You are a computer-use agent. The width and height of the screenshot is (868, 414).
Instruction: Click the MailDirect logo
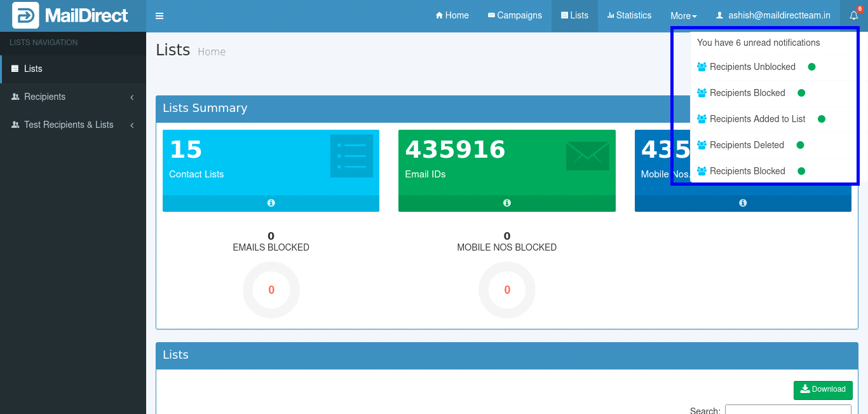coord(71,16)
